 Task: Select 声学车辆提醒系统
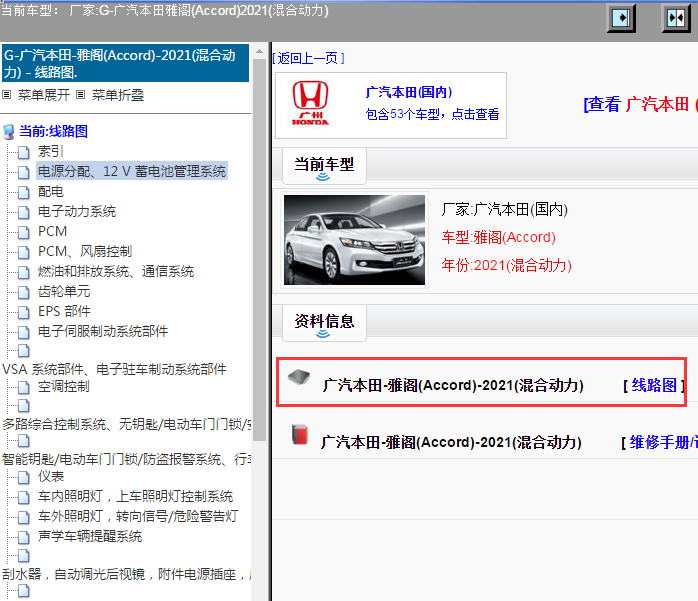(90, 536)
